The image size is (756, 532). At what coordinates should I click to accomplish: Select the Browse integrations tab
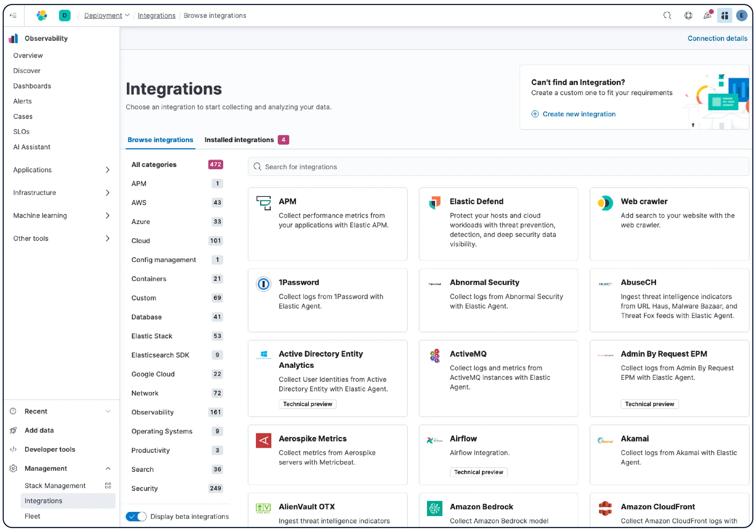pyautogui.click(x=160, y=140)
